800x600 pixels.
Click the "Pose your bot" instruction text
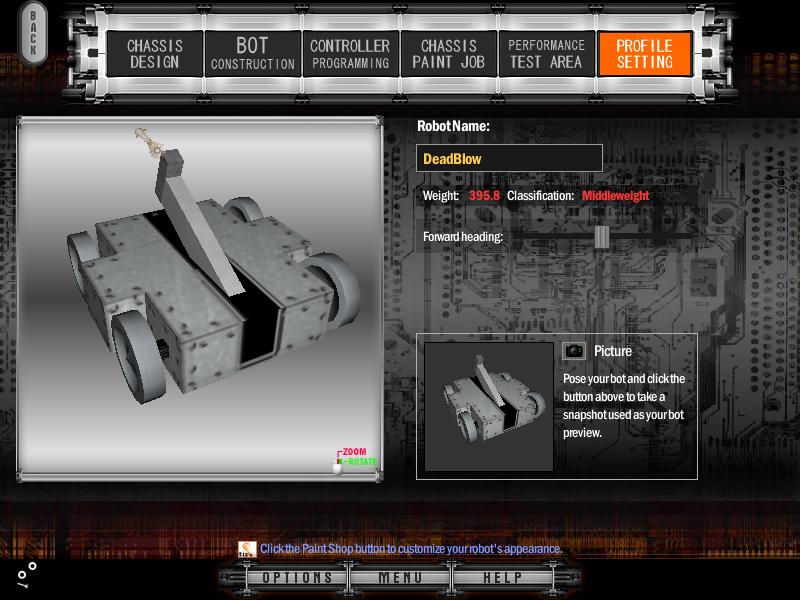pos(623,406)
